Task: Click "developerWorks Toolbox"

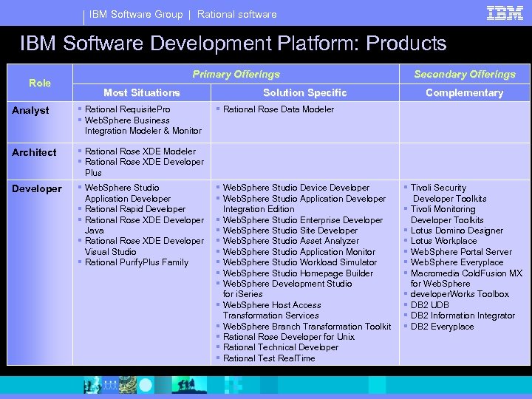Action: click(460, 294)
